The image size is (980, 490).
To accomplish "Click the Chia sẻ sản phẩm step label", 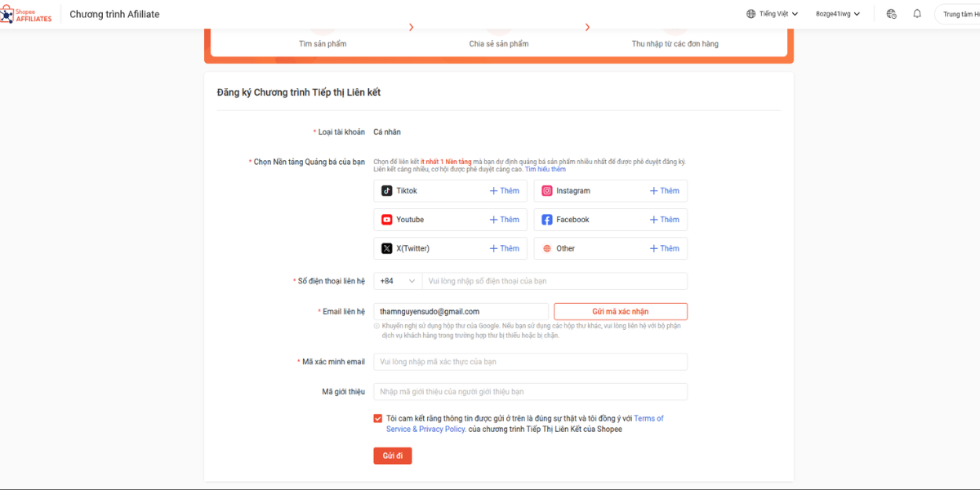I will (x=499, y=44).
